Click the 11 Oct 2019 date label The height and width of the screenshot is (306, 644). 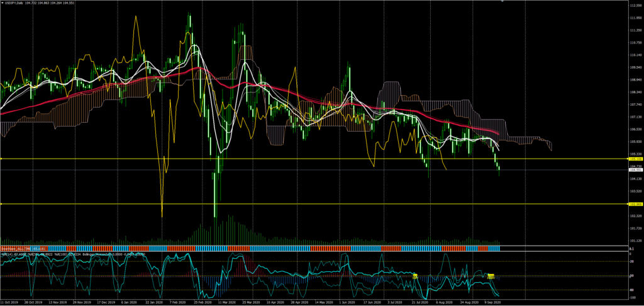[x=10, y=303]
